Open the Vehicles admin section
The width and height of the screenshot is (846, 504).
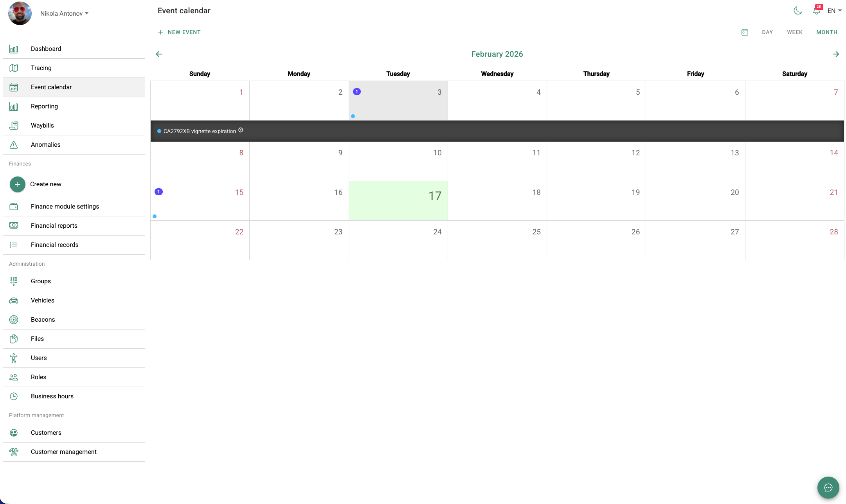point(42,300)
